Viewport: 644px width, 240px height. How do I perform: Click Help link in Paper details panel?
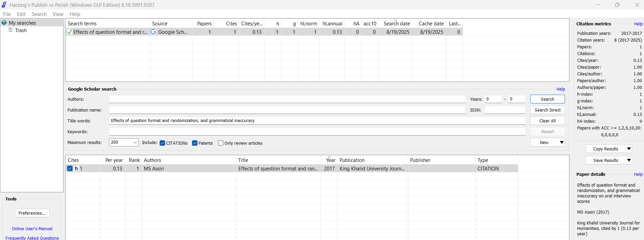click(638, 174)
